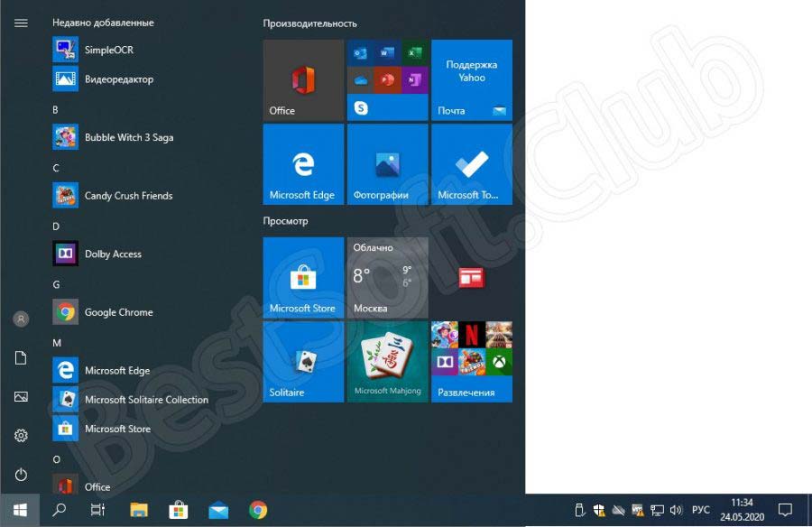
Task: Open File Explorer on the taskbar
Action: pos(138,511)
